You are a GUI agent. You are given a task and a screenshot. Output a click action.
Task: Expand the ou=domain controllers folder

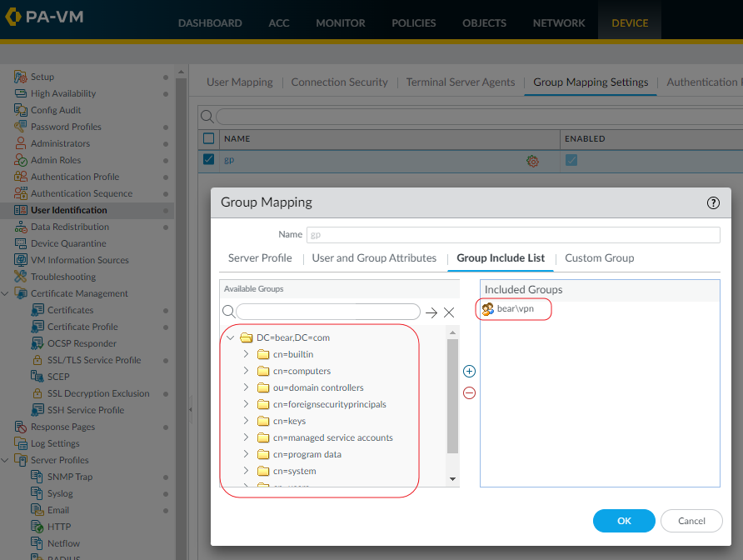[x=247, y=387]
